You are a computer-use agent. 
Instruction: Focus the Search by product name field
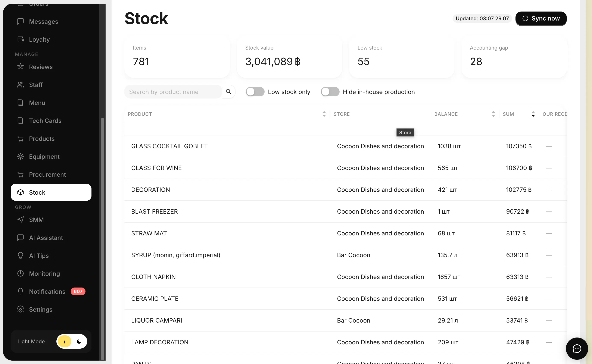(173, 92)
